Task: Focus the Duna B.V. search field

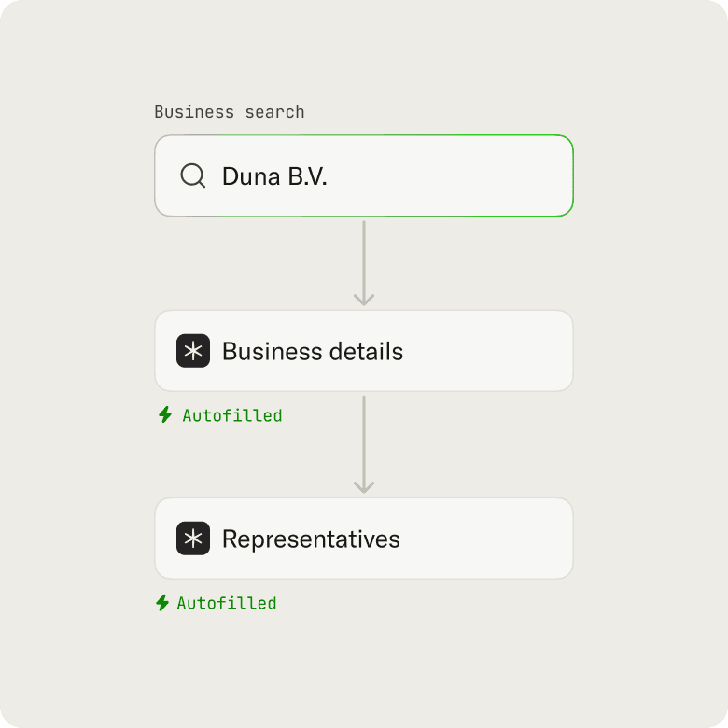Action: click(x=364, y=175)
